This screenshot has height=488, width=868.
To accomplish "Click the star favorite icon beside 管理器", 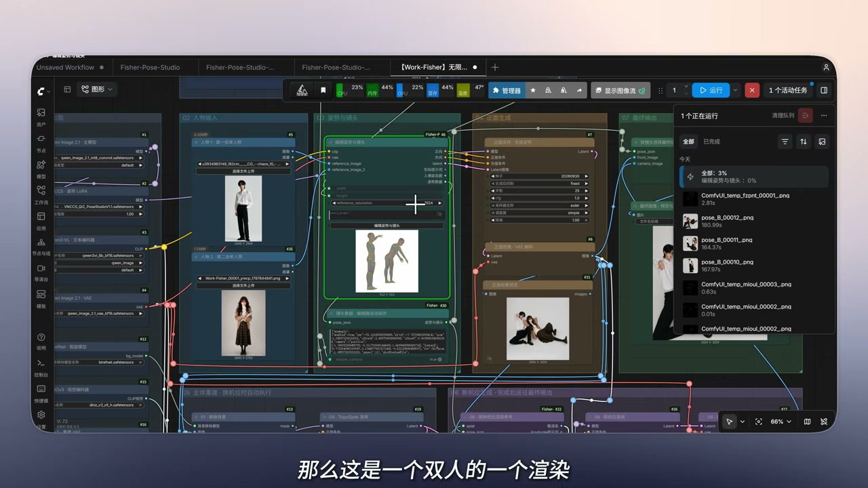I will 533,90.
